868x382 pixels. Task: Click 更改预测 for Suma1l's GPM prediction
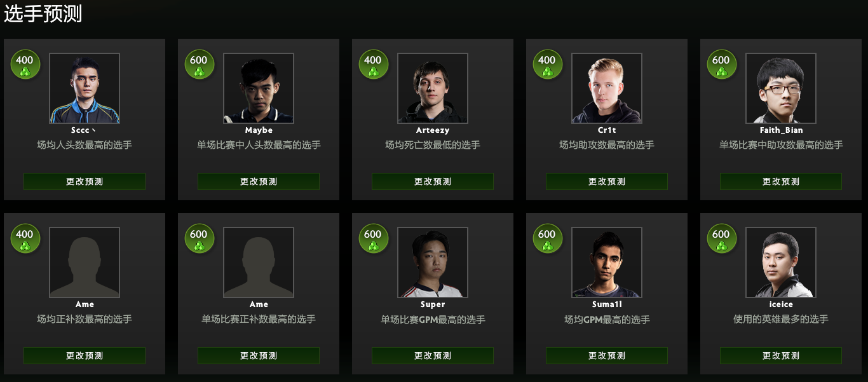point(607,355)
